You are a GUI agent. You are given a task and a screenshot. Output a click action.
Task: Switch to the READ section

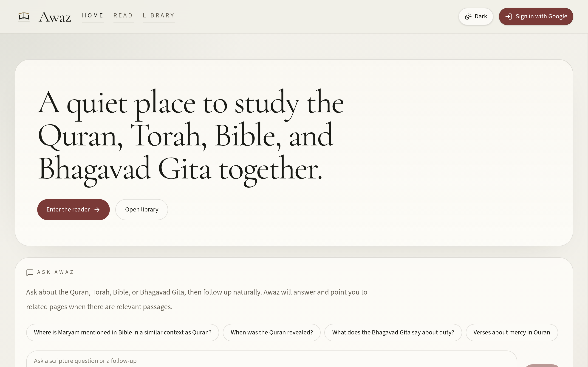point(123,16)
